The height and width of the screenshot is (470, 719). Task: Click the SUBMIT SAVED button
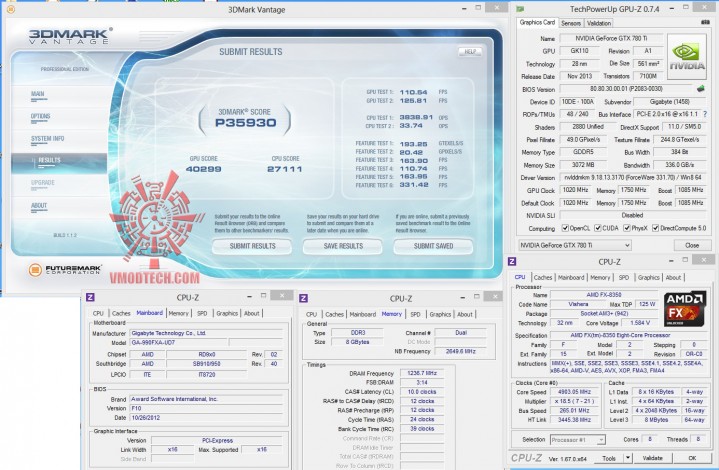point(433,246)
